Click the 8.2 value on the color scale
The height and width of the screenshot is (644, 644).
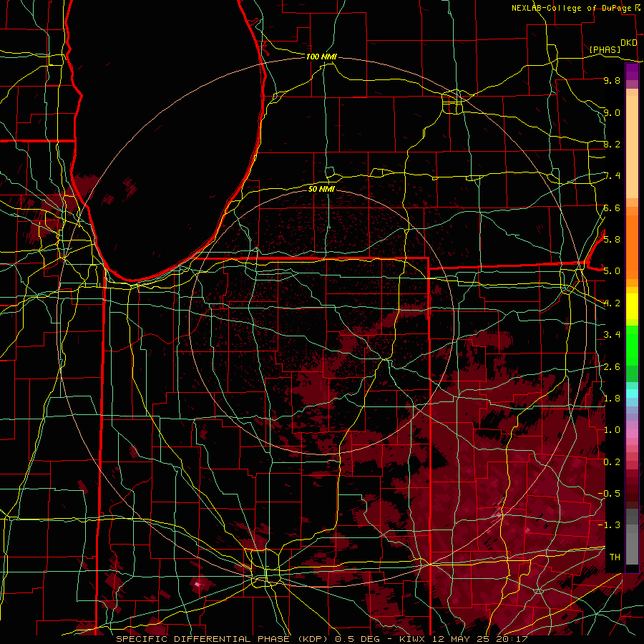[x=612, y=144]
